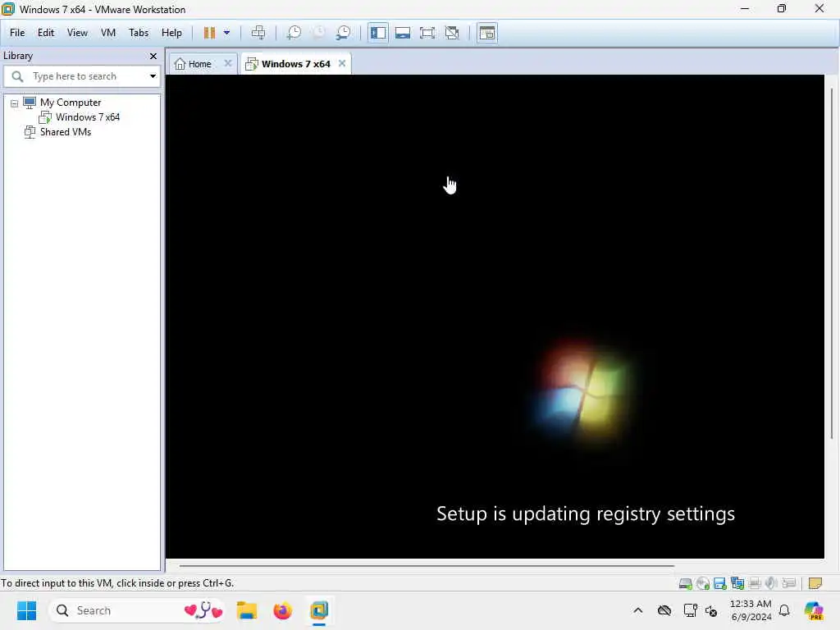Screen dimensions: 840x630
Task: Open the Help menu
Action: pyautogui.click(x=171, y=33)
